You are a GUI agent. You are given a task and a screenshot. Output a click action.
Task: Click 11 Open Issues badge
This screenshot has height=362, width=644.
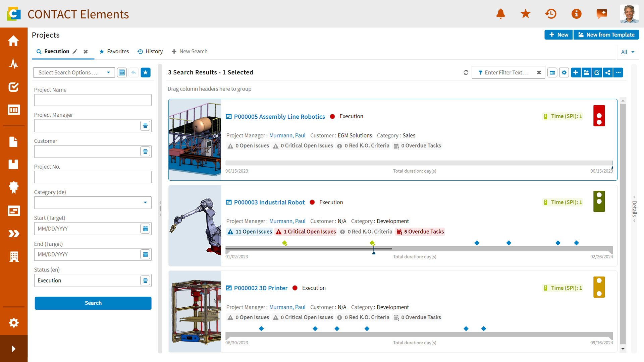250,232
